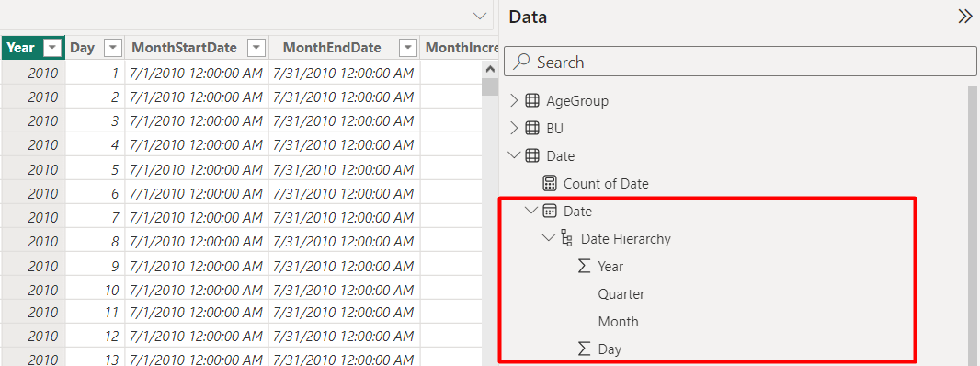Select the Day column header
Screen dimensions: 980x366
pos(95,48)
